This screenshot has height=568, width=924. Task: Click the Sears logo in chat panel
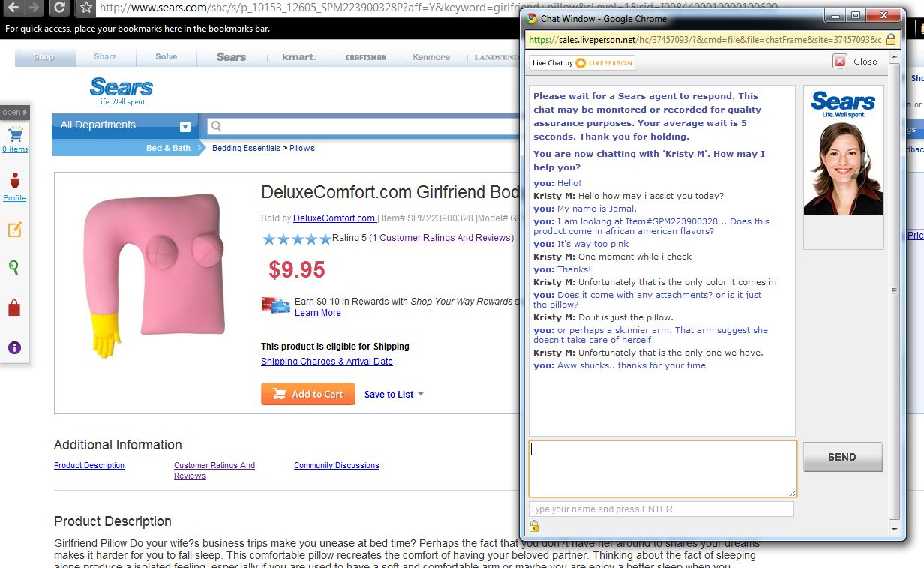[843, 104]
